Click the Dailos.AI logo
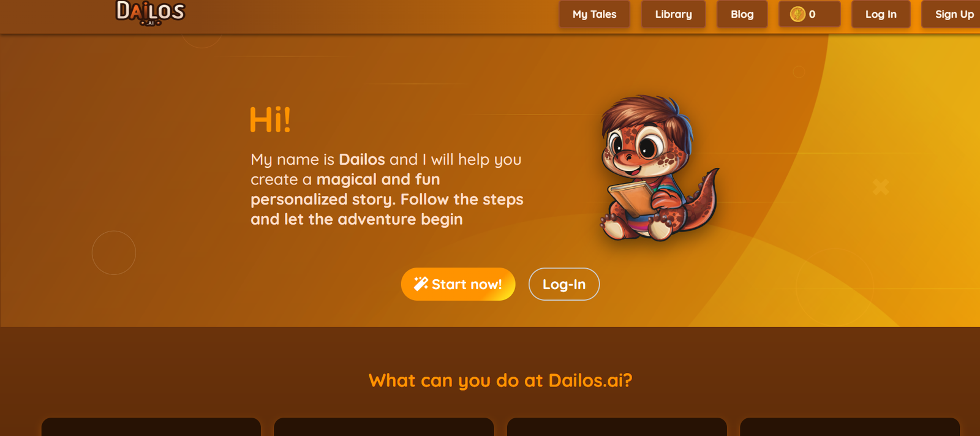980x436 pixels. [x=151, y=13]
